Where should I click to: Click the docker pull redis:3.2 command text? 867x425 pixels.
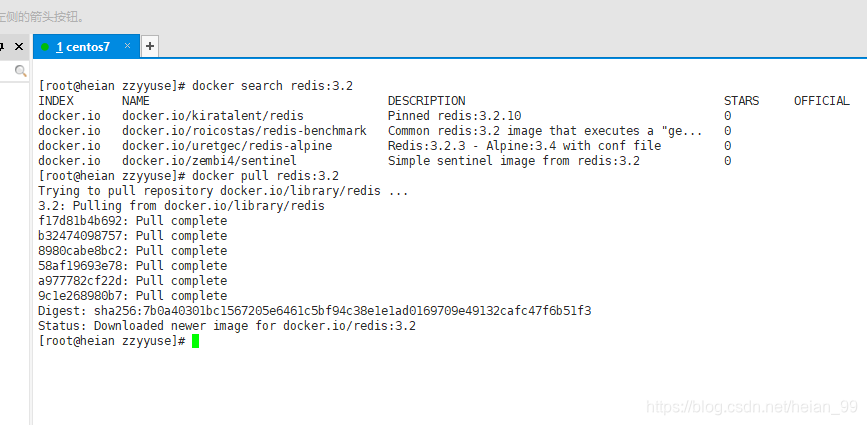click(x=265, y=176)
